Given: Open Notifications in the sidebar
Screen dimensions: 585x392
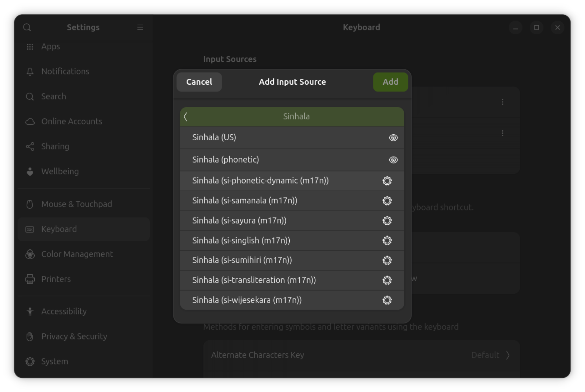Looking at the screenshot, I should 83,71.
